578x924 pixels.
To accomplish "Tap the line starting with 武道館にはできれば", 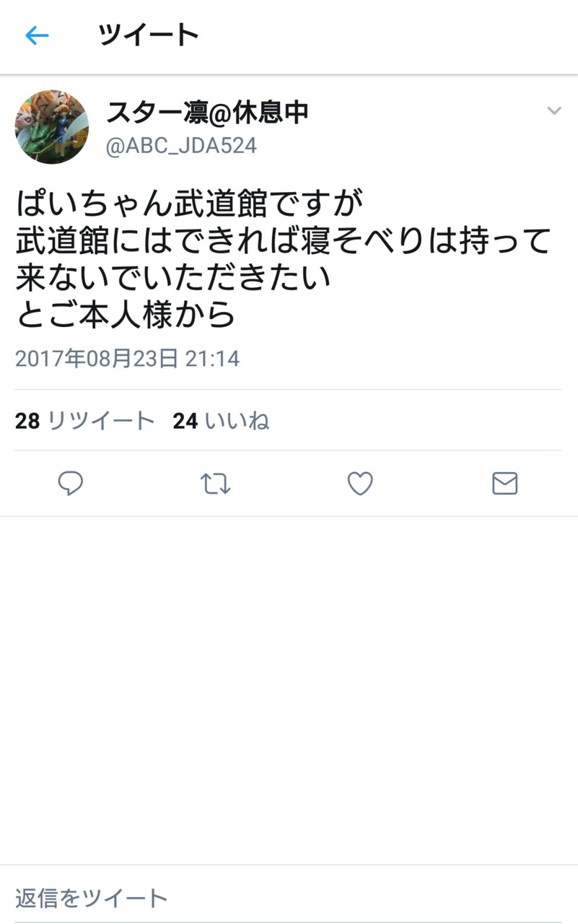I will pyautogui.click(x=284, y=240).
